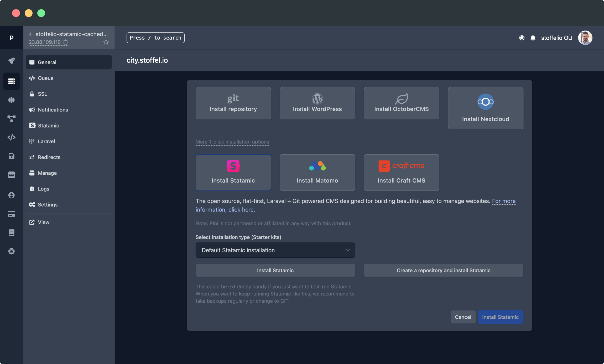Open Statamic in site sidebar
Screen dimensions: 604x364
pos(69,125)
